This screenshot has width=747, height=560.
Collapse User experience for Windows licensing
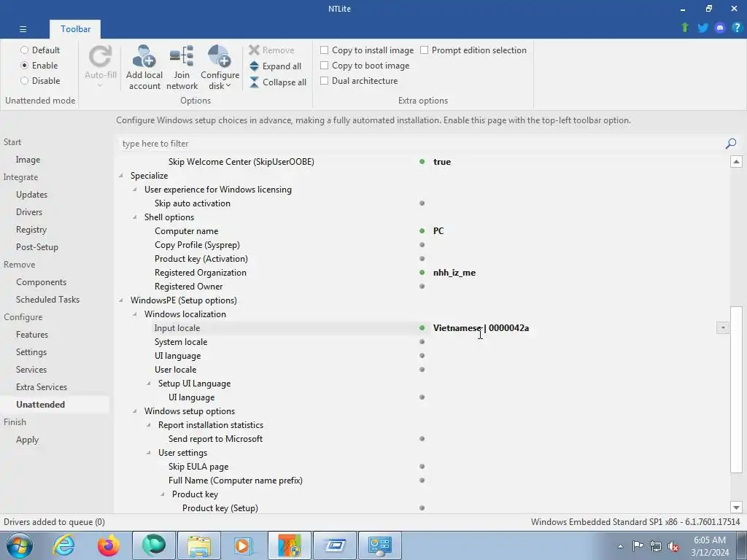tap(135, 190)
